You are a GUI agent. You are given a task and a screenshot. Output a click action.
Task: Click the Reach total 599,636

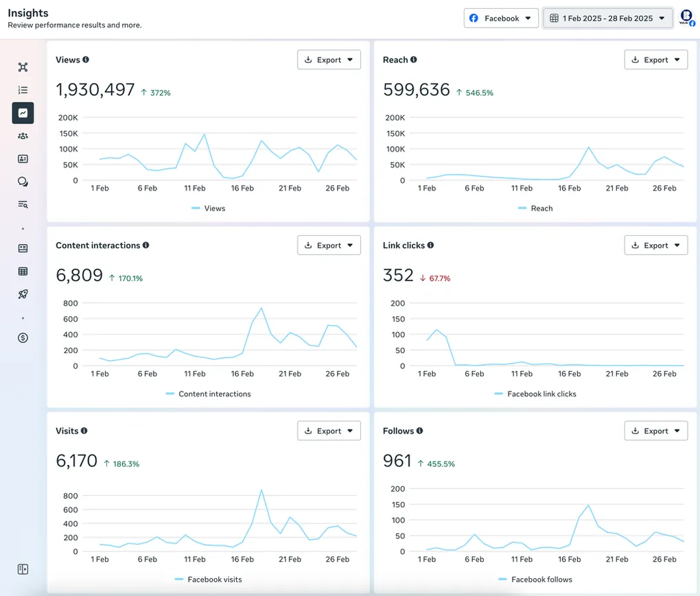click(x=416, y=90)
